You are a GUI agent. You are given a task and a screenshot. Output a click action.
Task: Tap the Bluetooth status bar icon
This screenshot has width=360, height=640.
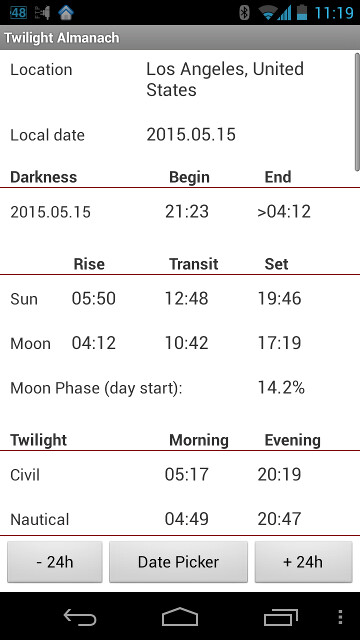pos(244,13)
